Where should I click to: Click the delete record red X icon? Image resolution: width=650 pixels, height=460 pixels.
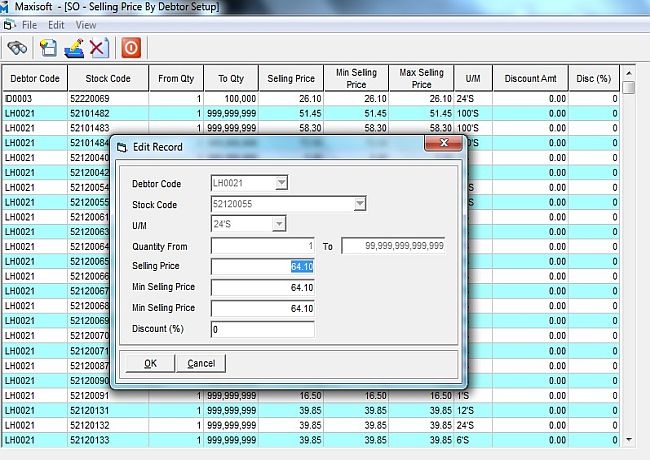tap(98, 47)
